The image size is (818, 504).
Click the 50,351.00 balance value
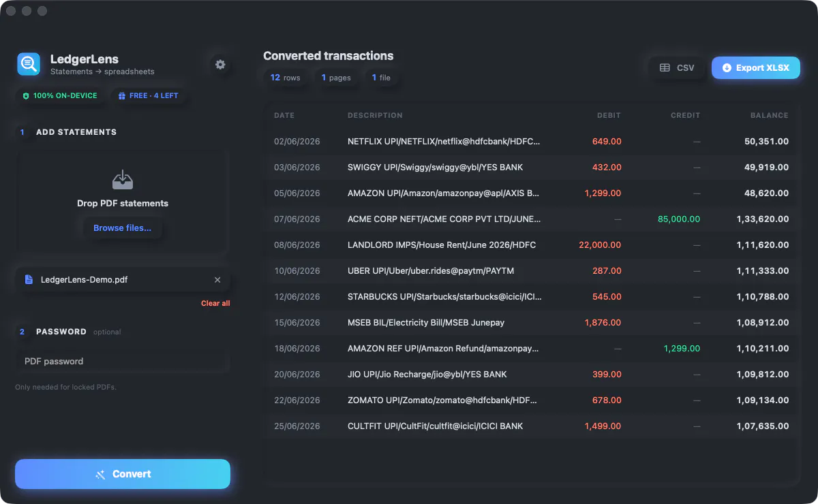tap(767, 142)
